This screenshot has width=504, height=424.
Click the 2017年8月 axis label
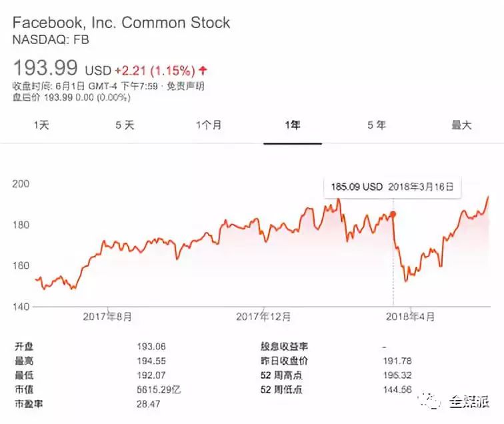107,317
